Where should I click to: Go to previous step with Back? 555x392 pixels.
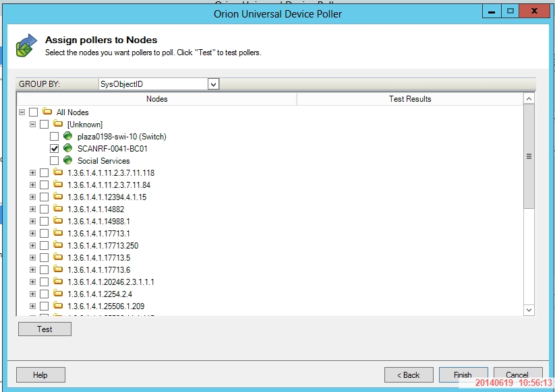(x=409, y=374)
